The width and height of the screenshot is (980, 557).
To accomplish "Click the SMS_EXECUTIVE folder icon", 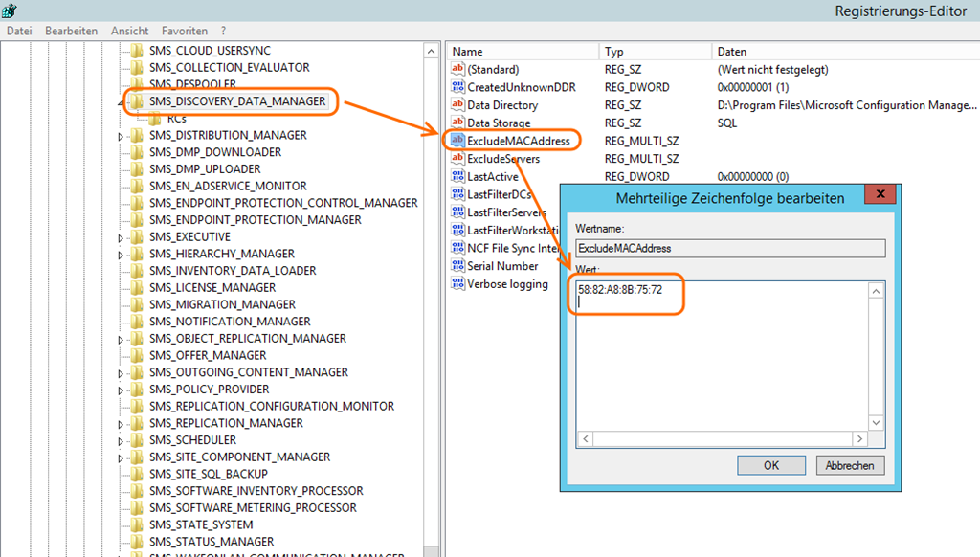I will pos(137,237).
